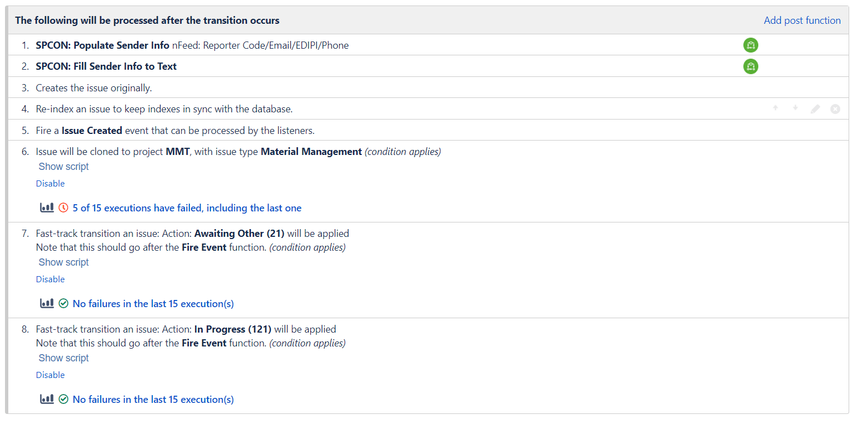
Task: Edit the Re-index post function with pencil icon
Action: click(x=815, y=109)
